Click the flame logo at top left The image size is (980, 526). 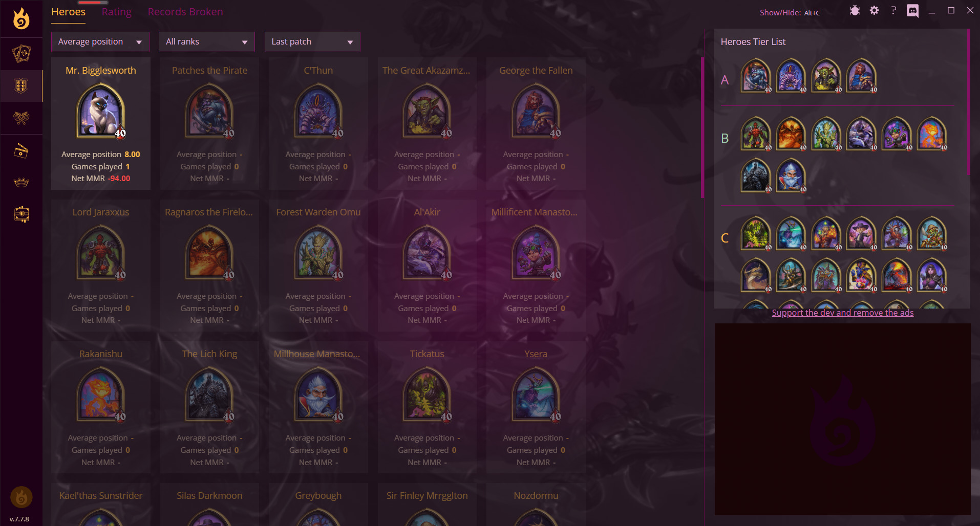(x=21, y=18)
